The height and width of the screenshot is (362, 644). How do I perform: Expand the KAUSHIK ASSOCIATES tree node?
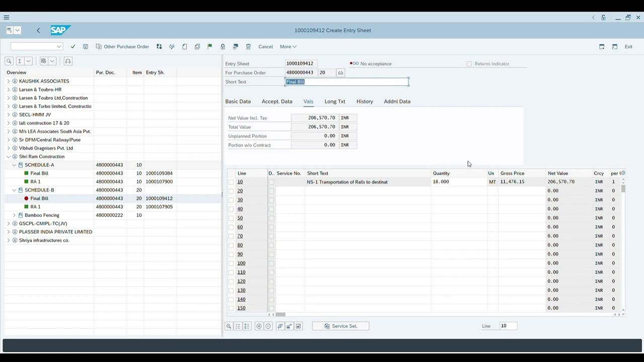pyautogui.click(x=9, y=81)
